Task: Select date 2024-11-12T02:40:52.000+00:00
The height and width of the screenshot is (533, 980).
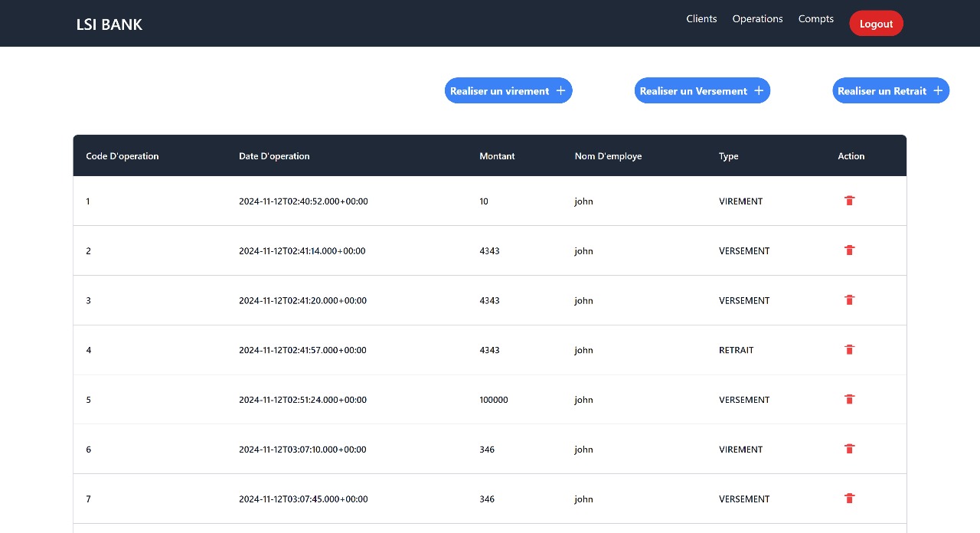Action: (x=303, y=201)
